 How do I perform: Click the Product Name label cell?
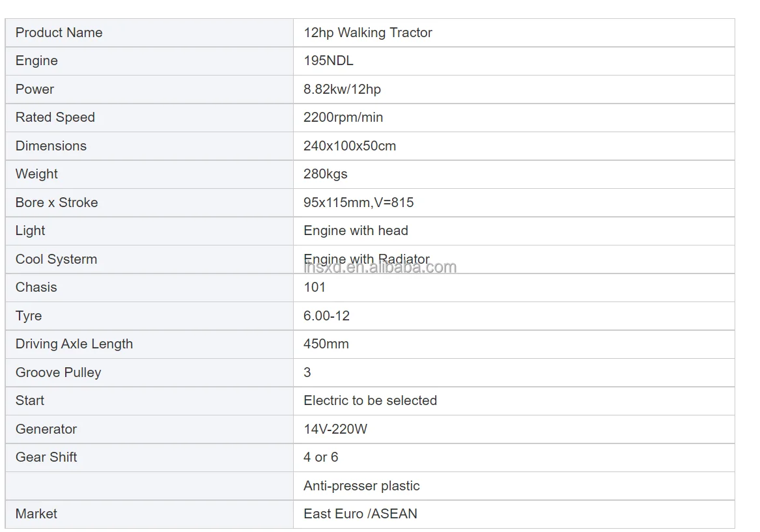coord(59,33)
